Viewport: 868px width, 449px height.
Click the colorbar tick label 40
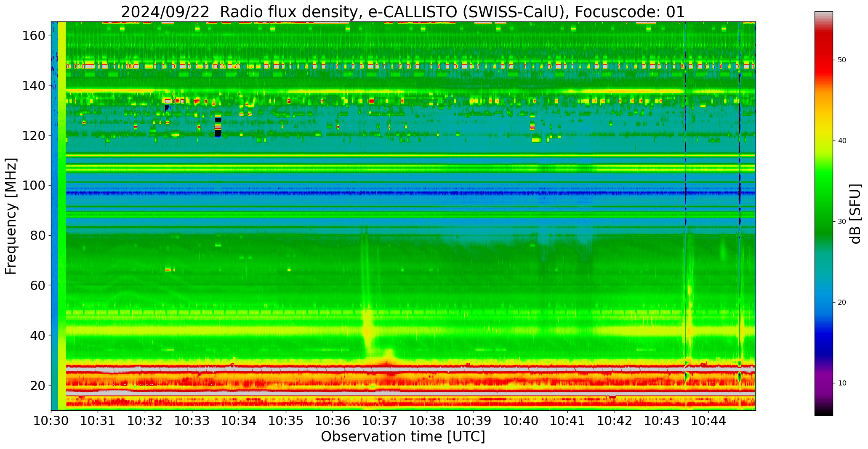pyautogui.click(x=842, y=141)
